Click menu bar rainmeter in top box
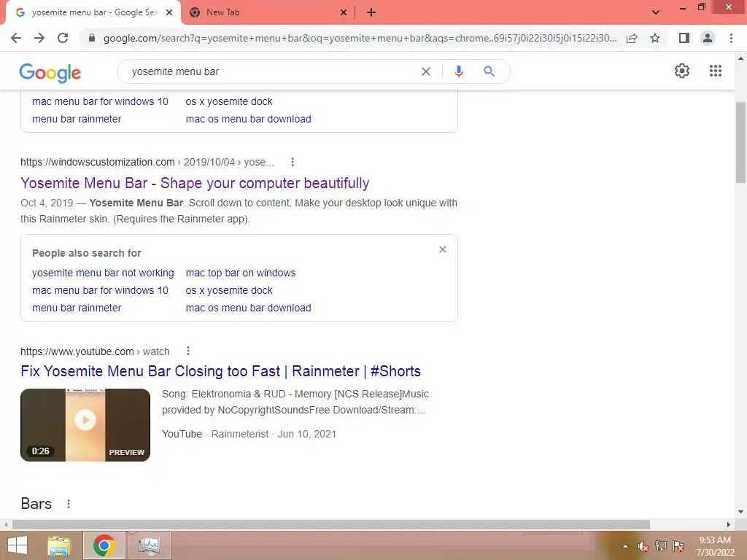This screenshot has width=747, height=560. pos(77,119)
